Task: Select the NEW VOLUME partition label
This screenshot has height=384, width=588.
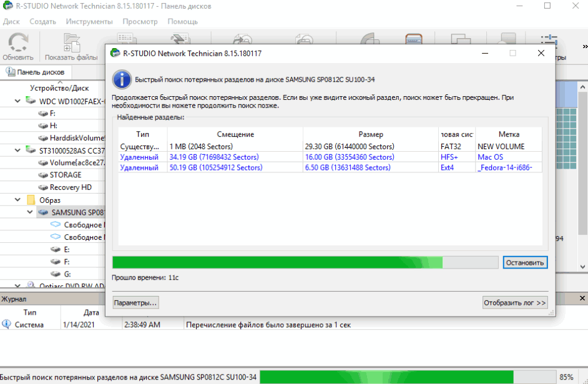Action: (501, 147)
